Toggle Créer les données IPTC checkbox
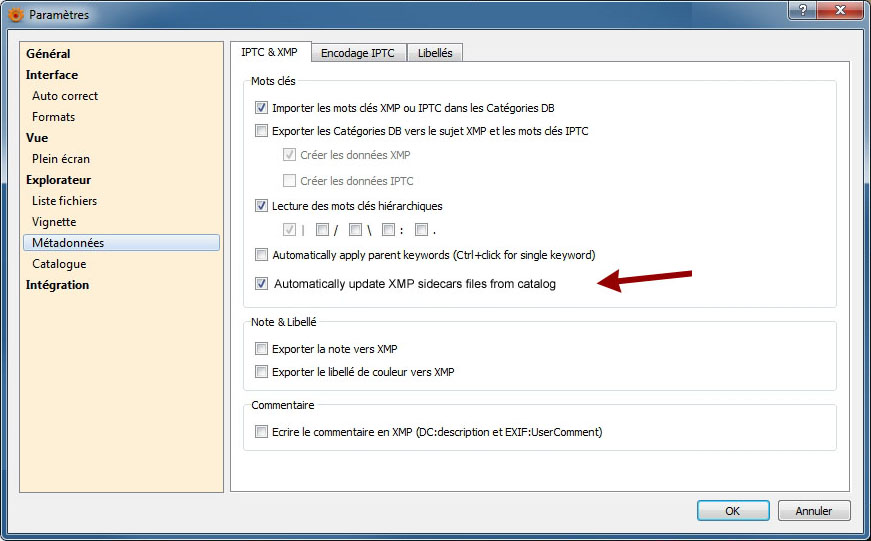The width and height of the screenshot is (871, 541). pyautogui.click(x=289, y=181)
